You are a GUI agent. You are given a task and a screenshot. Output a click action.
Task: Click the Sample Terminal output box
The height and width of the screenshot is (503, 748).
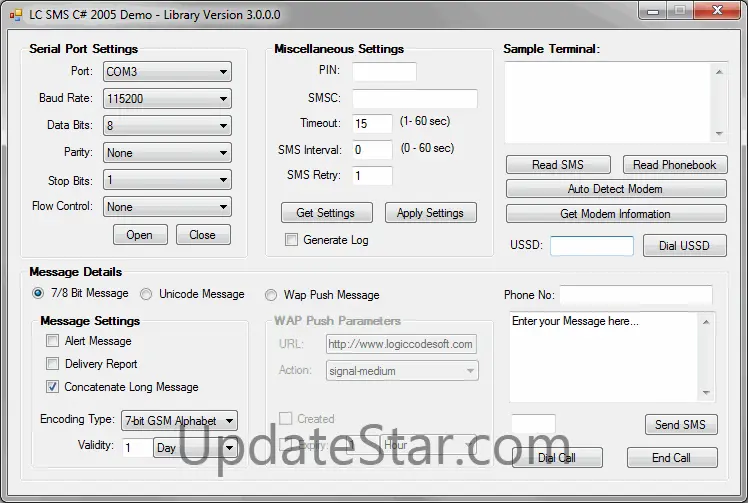pyautogui.click(x=608, y=102)
